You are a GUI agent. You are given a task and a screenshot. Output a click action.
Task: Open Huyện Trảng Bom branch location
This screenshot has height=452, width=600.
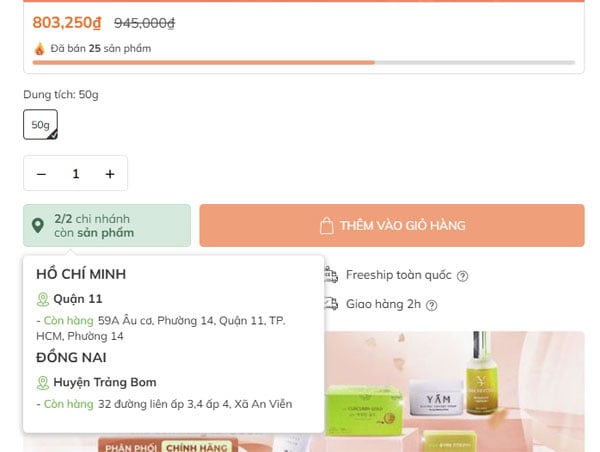(x=105, y=382)
